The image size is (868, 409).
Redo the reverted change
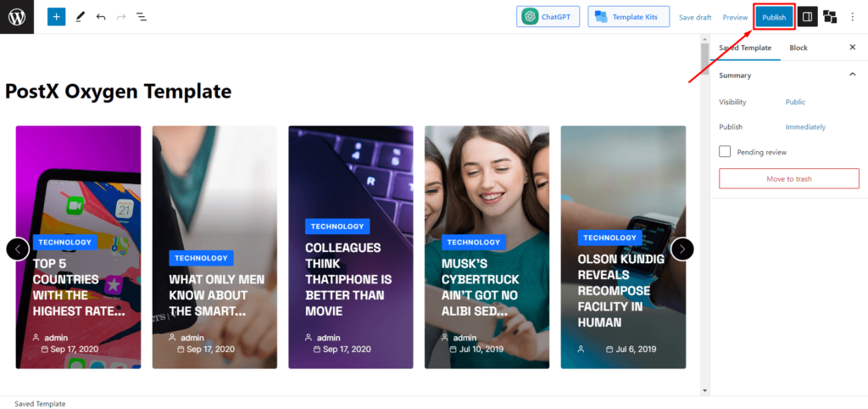pyautogui.click(x=121, y=17)
